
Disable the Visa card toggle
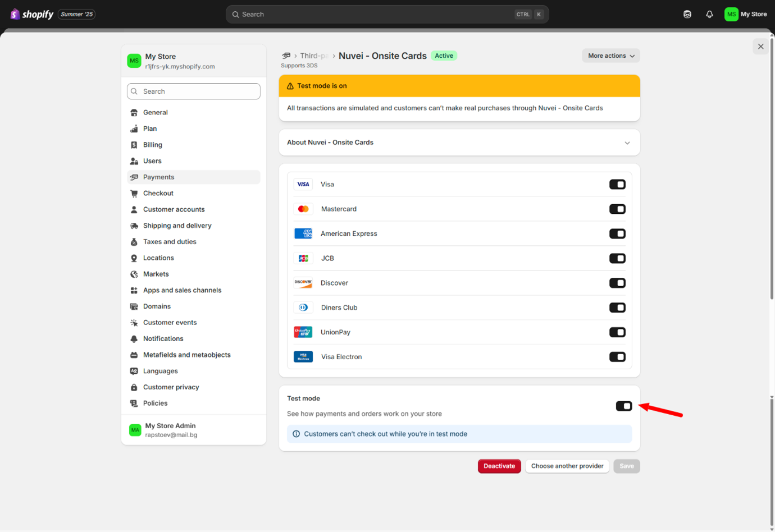[x=617, y=184]
